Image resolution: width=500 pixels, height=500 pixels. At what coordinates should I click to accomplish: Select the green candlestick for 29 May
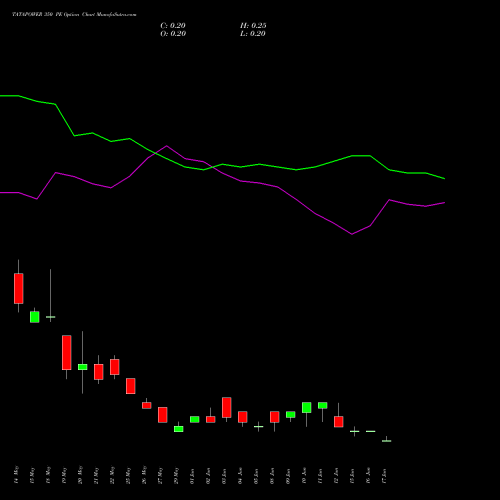(179, 429)
